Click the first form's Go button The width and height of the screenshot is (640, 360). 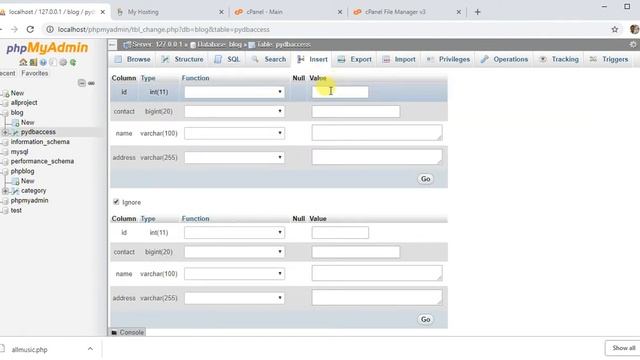click(425, 179)
